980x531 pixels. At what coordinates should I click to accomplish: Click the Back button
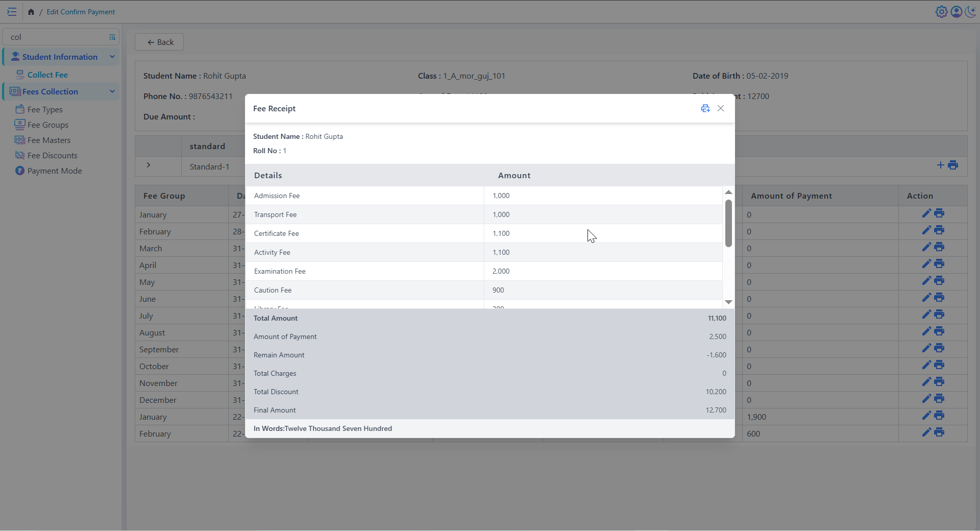pyautogui.click(x=159, y=42)
